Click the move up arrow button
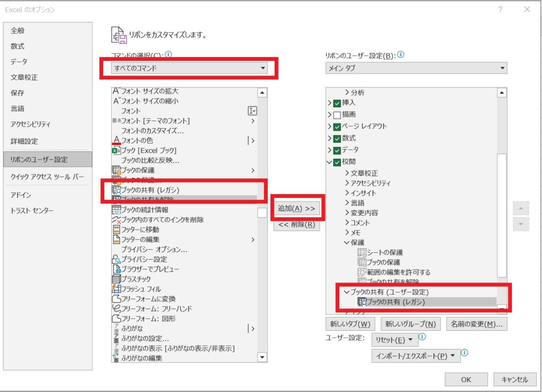 (x=521, y=208)
